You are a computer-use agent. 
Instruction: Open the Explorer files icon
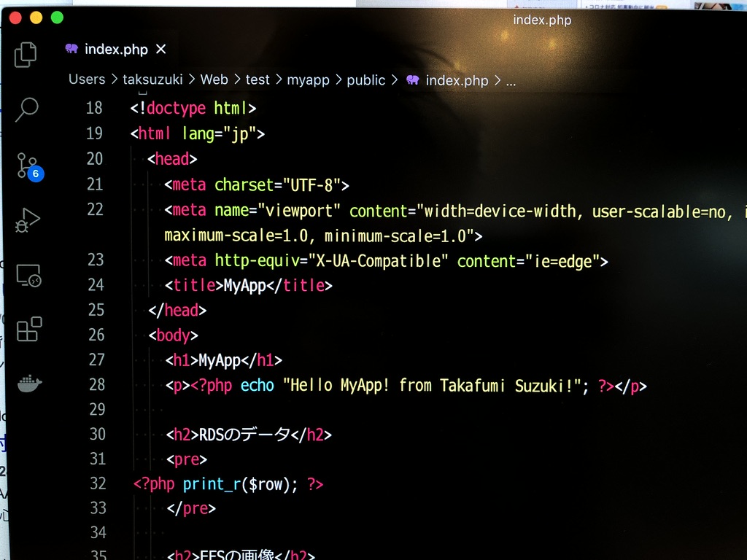[x=26, y=55]
